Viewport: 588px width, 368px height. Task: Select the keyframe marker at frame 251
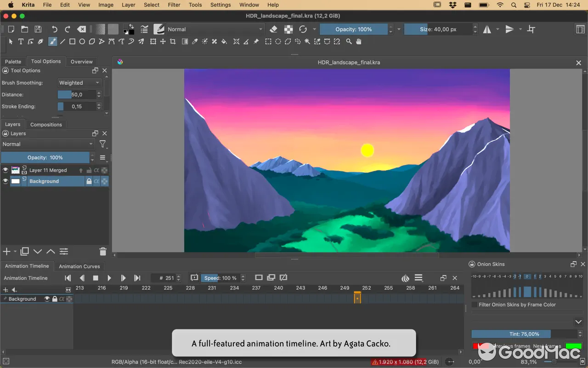(358, 298)
